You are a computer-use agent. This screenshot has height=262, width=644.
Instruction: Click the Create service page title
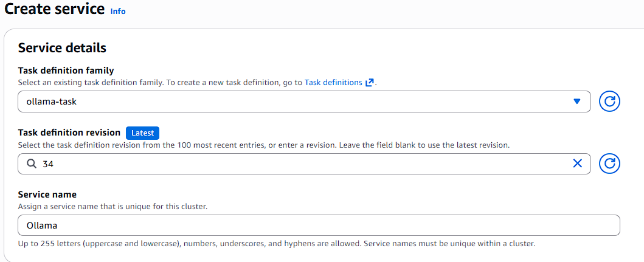pos(55,10)
